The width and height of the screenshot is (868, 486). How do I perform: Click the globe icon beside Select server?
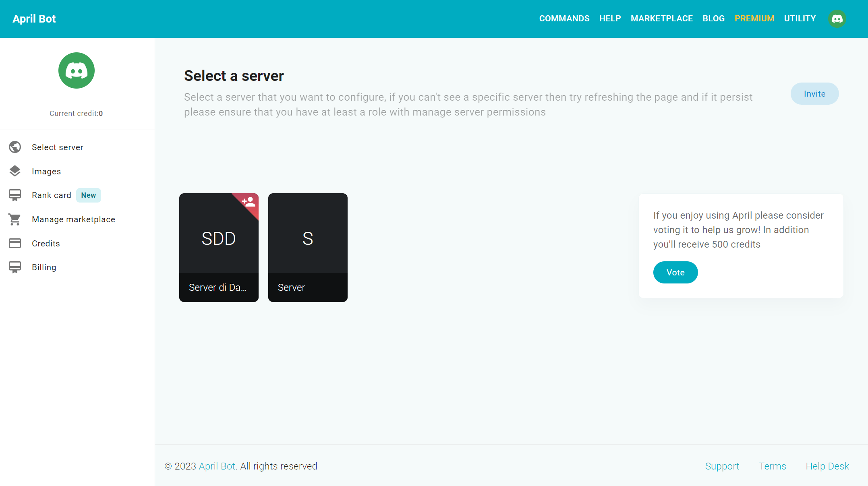pyautogui.click(x=15, y=147)
